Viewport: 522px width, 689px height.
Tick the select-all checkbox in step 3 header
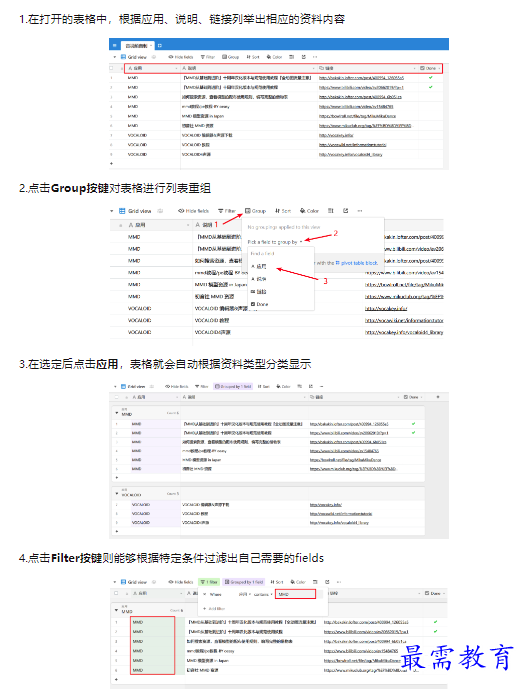[x=116, y=397]
